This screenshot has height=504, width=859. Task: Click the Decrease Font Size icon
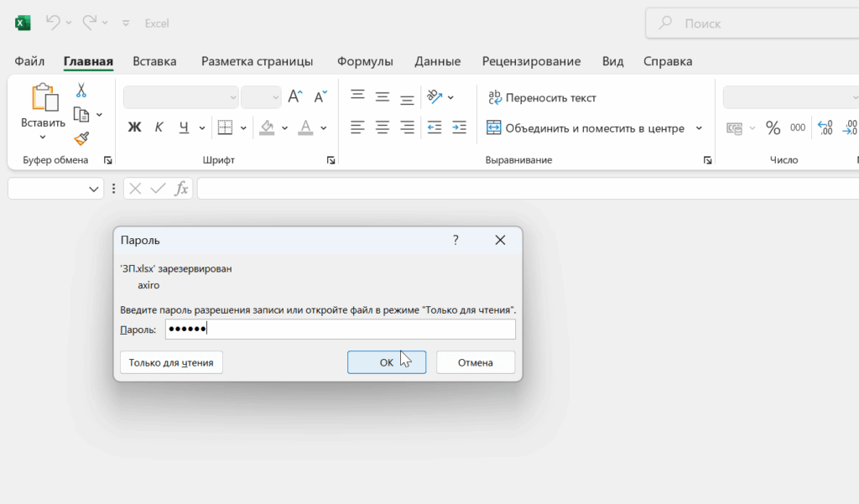[320, 97]
